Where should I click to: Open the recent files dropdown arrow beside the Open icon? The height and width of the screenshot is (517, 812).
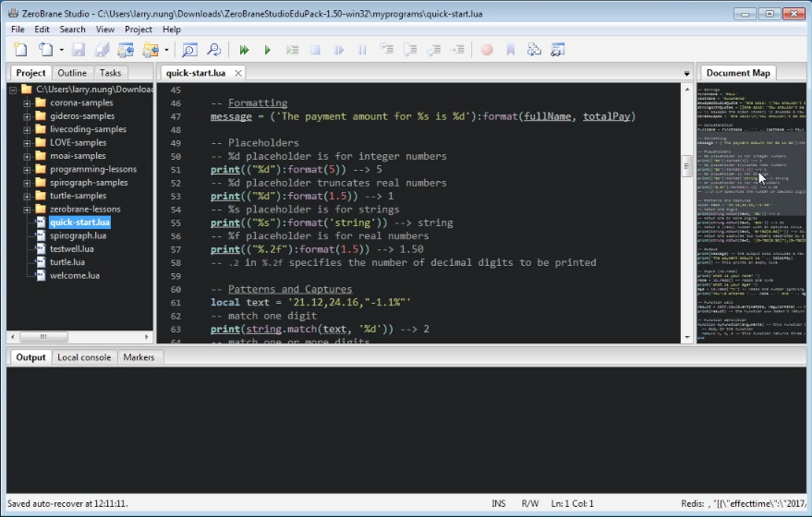(x=61, y=50)
